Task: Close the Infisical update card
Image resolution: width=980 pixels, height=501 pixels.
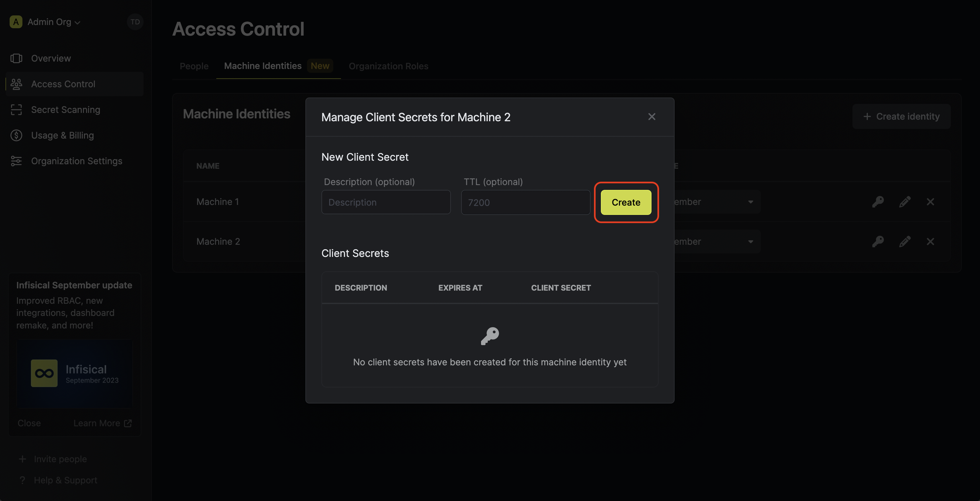Action: [x=29, y=423]
